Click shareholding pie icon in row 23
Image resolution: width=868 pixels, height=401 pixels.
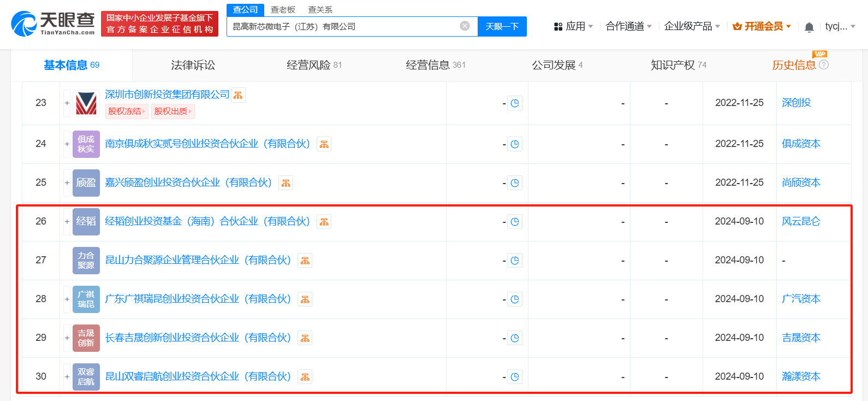tap(515, 103)
